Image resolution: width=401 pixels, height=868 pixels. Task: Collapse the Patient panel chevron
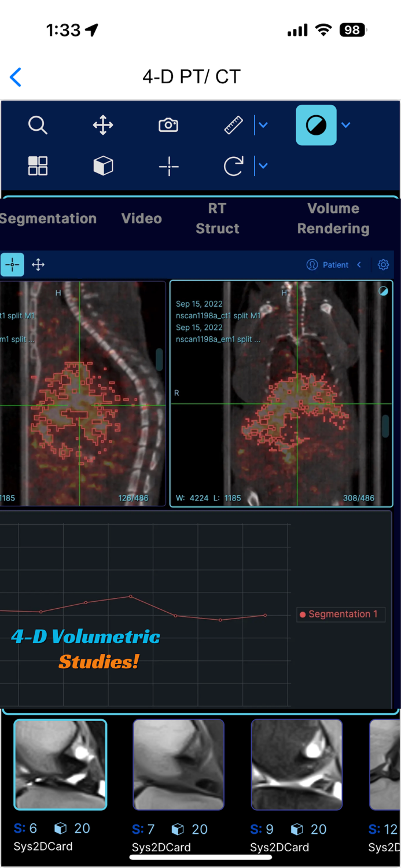coord(359,265)
